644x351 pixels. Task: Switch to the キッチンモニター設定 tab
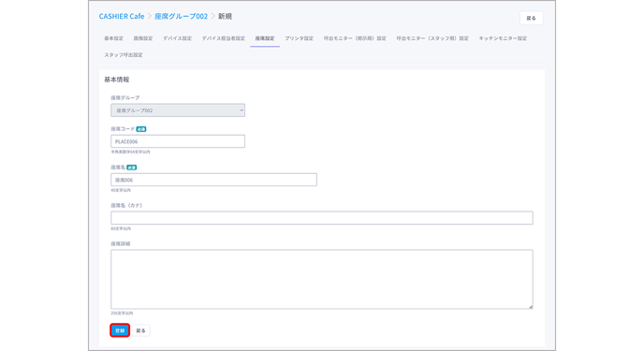(503, 38)
